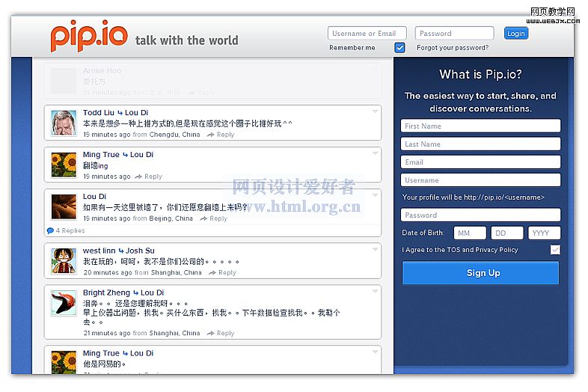The height and width of the screenshot is (392, 588).
Task: Click the Login button
Action: pos(516,34)
